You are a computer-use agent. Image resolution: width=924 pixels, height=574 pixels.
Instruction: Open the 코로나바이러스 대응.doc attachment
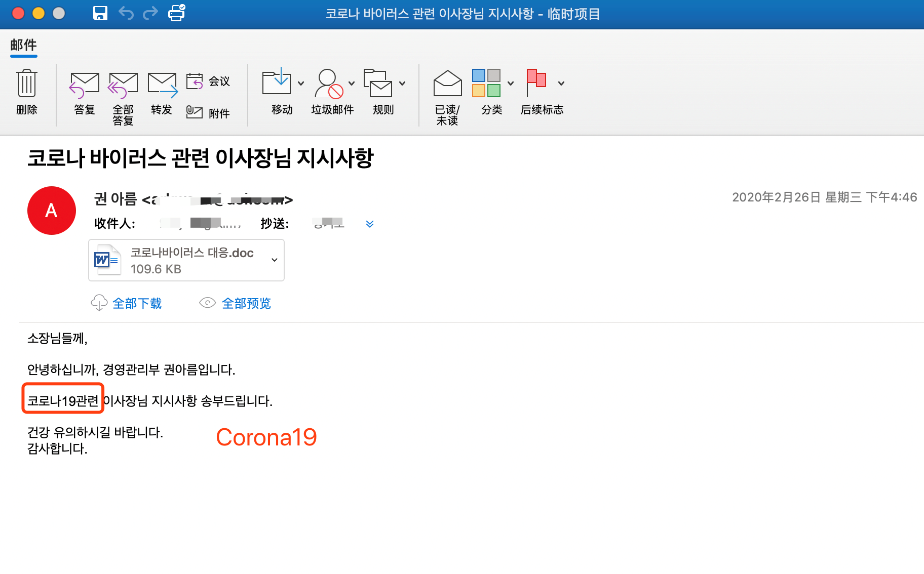point(186,260)
